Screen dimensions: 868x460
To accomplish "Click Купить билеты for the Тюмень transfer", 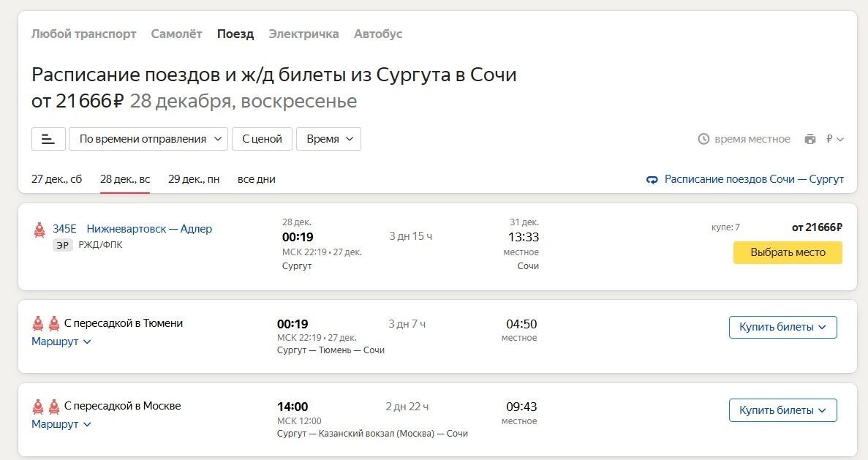I will 782,327.
